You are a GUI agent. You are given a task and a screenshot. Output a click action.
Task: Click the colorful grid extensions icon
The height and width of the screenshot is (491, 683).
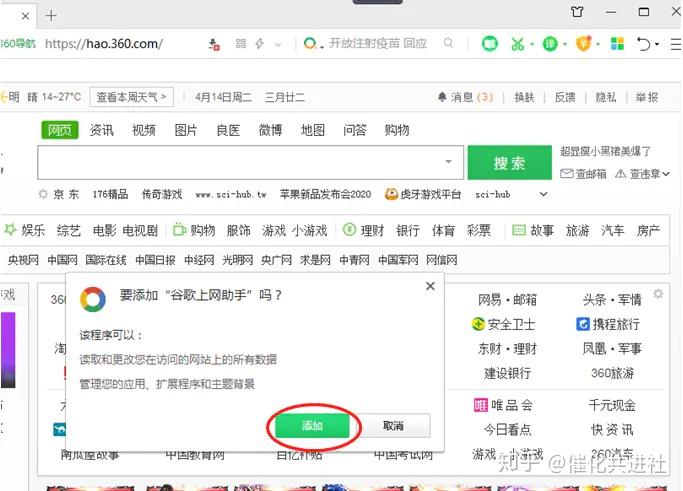[x=617, y=44]
